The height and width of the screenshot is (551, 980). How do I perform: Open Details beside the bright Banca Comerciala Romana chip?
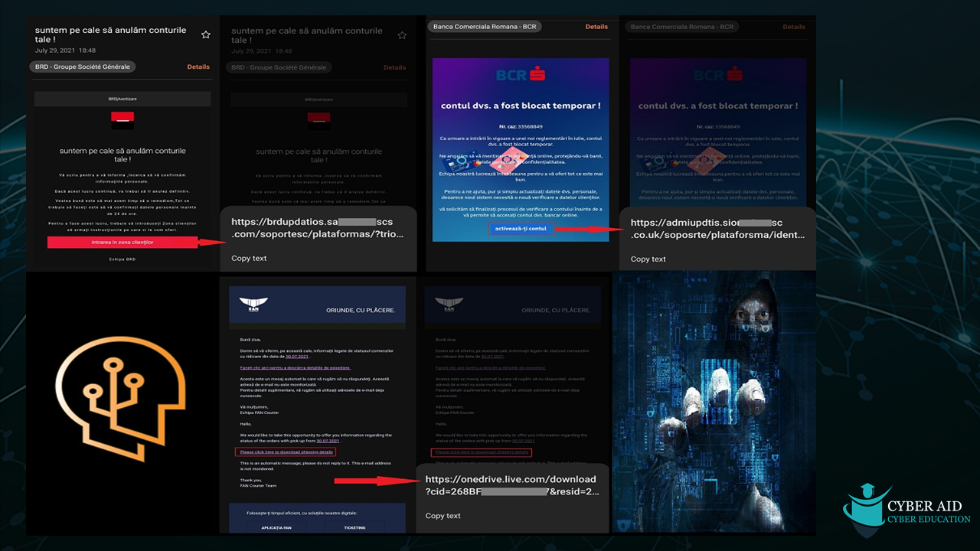[x=596, y=27]
